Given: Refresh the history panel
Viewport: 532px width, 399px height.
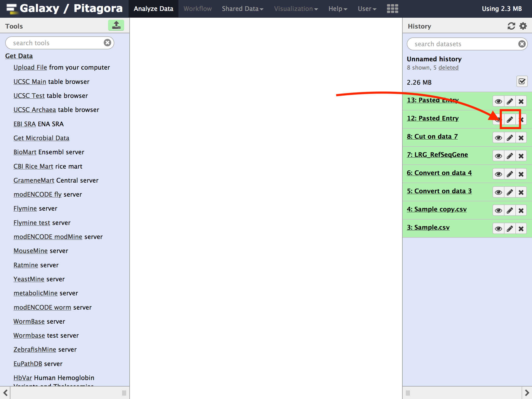Looking at the screenshot, I should [x=511, y=26].
